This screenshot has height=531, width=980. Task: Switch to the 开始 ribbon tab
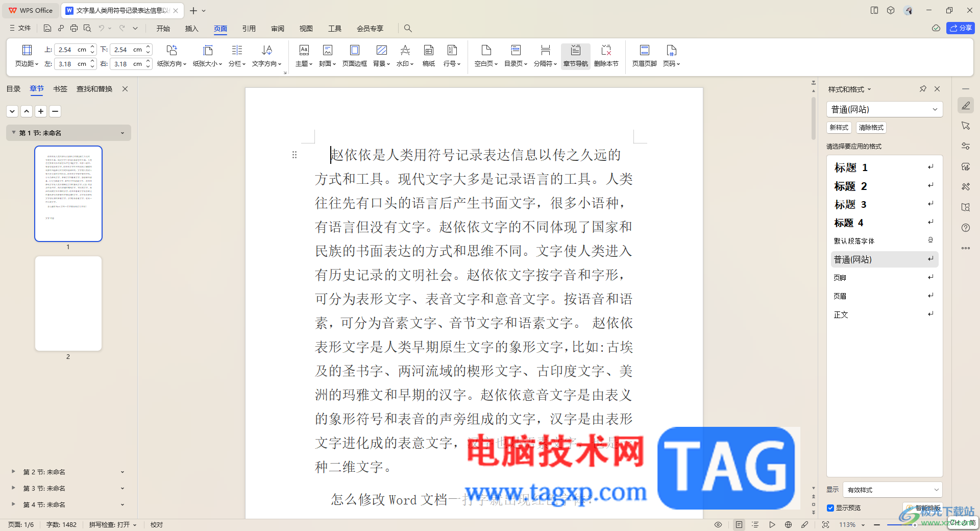tap(163, 29)
